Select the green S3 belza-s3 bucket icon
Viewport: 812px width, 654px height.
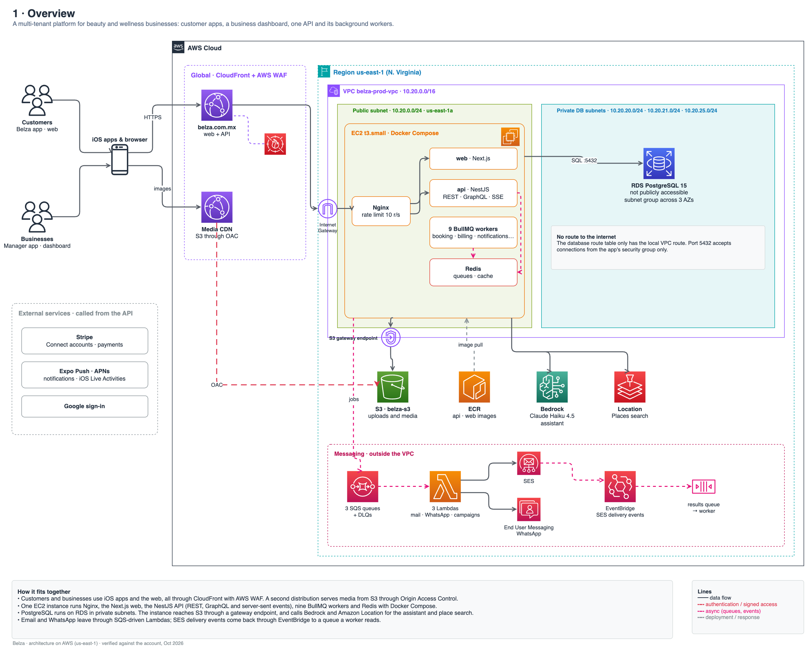[393, 387]
